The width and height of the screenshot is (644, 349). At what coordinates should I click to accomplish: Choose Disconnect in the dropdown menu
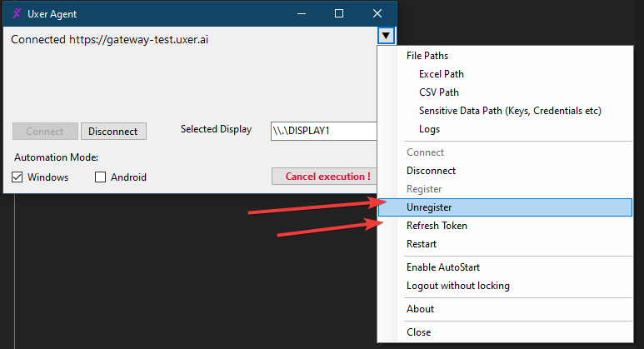coord(505,171)
